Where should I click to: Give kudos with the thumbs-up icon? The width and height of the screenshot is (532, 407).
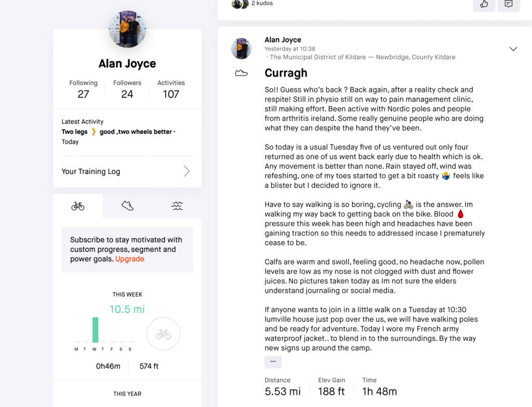point(484,4)
